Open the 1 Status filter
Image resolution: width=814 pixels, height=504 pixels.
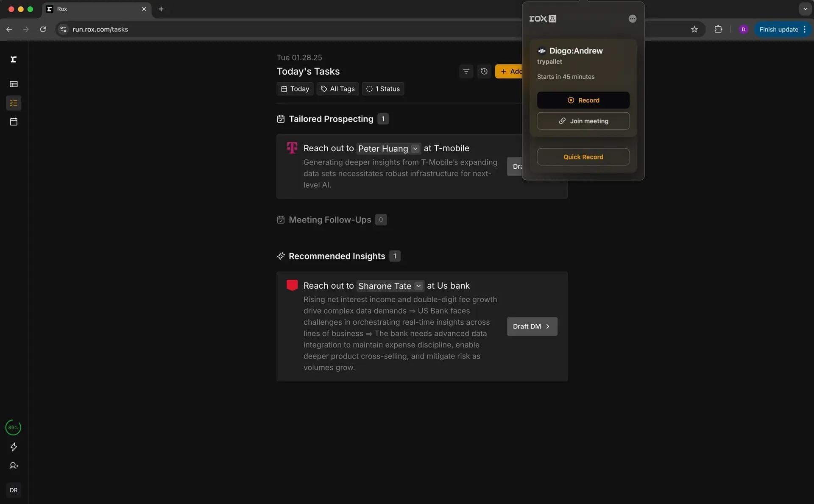click(x=383, y=89)
